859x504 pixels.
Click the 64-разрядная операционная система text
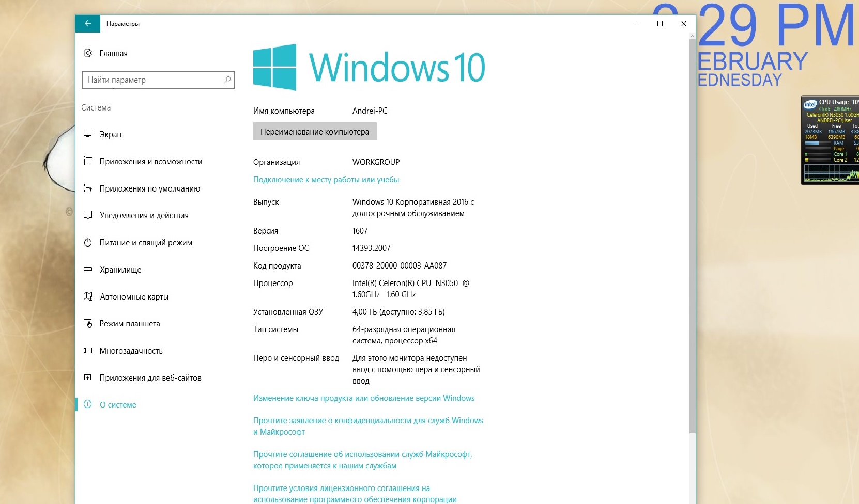pos(404,335)
